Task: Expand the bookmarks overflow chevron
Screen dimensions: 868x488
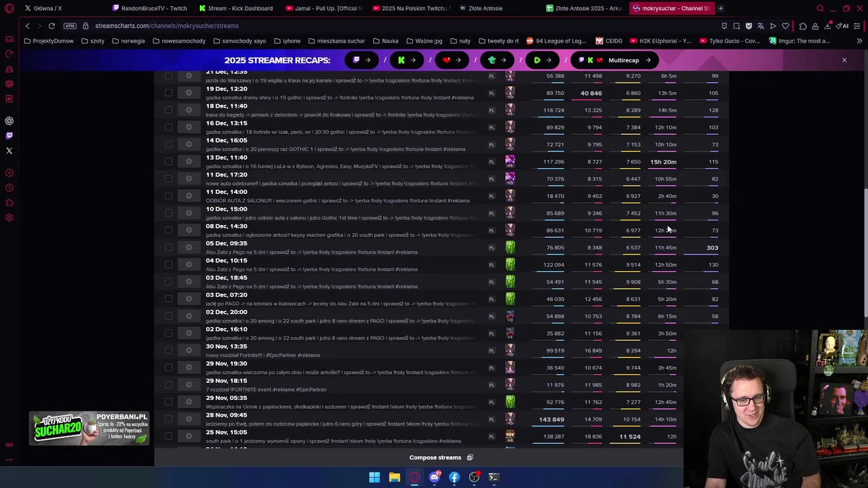Action: tap(859, 41)
